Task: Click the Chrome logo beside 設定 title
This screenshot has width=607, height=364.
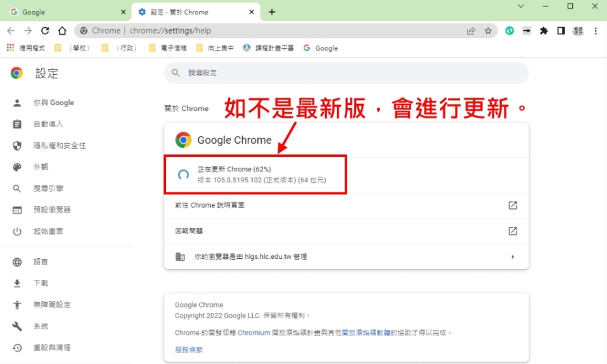Action: click(x=16, y=73)
